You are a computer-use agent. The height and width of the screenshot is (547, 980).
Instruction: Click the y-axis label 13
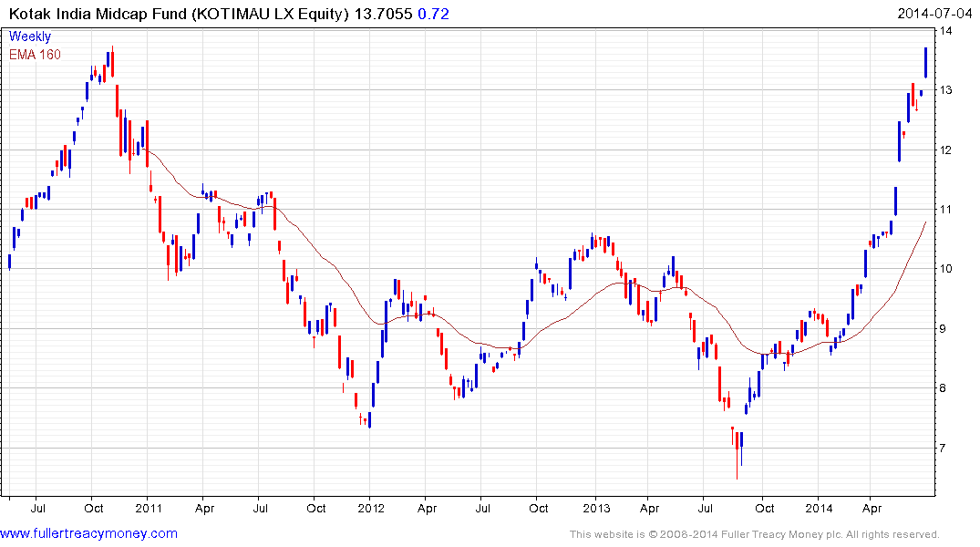click(946, 90)
